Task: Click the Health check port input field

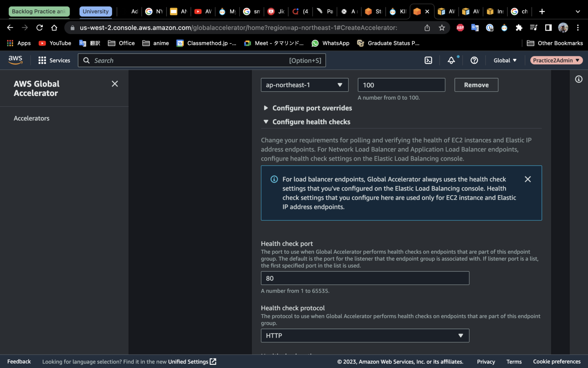Action: [364, 278]
